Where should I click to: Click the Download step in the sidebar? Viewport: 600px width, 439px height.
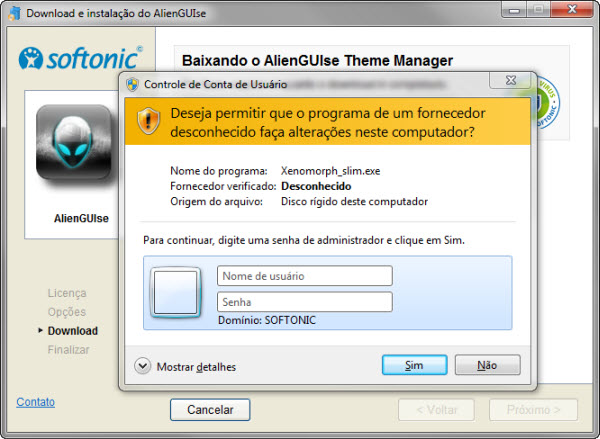(x=73, y=331)
